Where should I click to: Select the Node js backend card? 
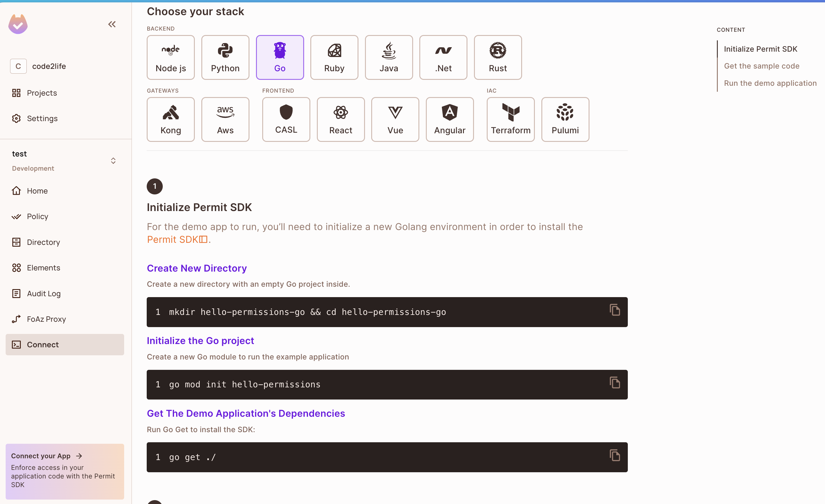tap(171, 58)
